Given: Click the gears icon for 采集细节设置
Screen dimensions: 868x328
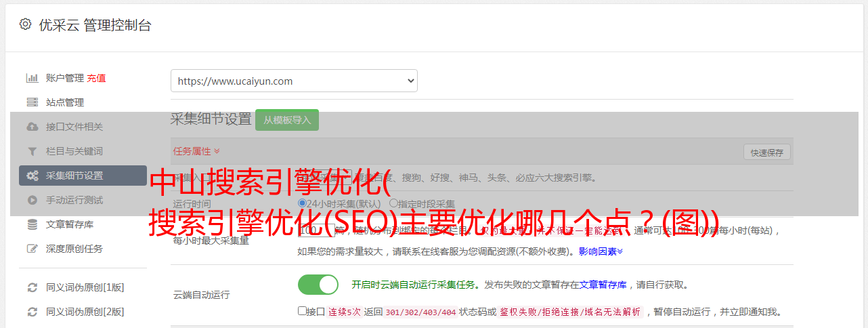Looking at the screenshot, I should pos(32,176).
